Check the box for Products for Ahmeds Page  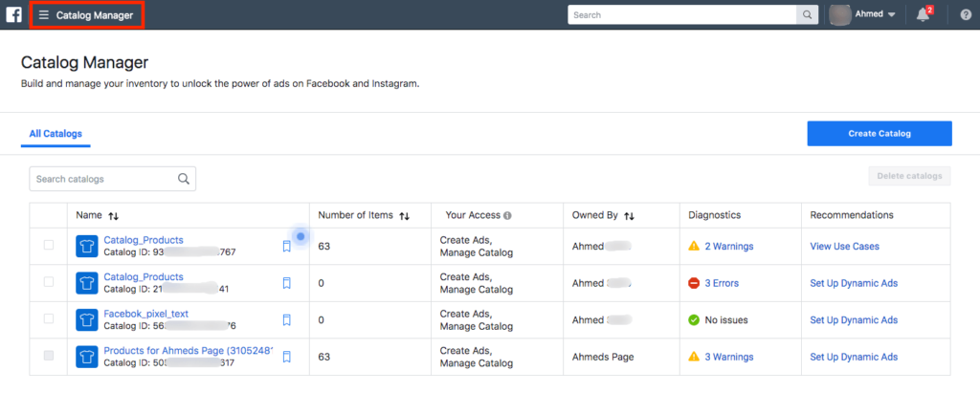click(49, 356)
